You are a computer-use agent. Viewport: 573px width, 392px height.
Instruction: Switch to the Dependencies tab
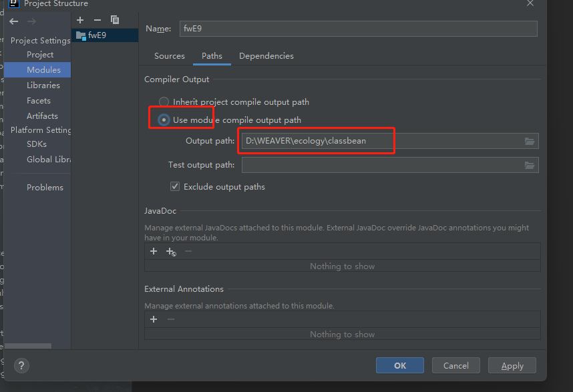pyautogui.click(x=266, y=56)
